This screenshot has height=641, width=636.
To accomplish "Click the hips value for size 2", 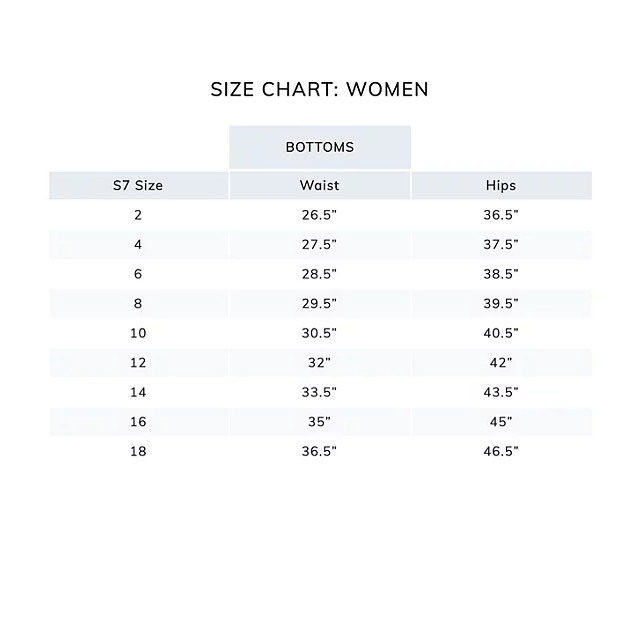I will point(501,215).
